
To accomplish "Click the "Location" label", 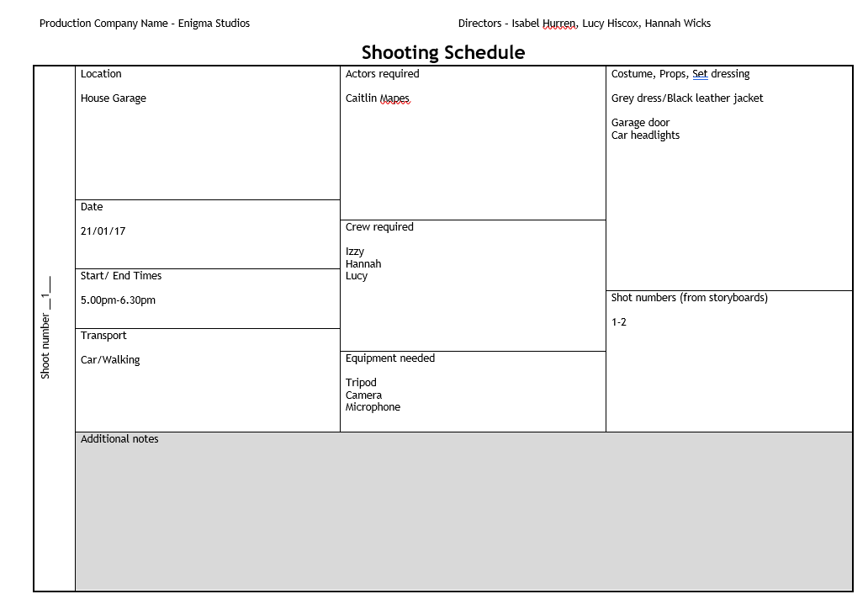I will (x=101, y=74).
